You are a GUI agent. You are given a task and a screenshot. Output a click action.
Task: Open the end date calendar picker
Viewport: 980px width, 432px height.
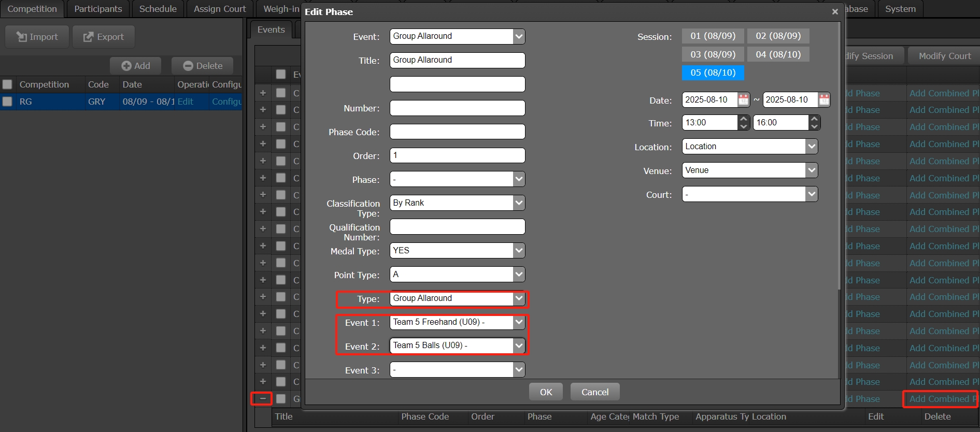click(824, 100)
